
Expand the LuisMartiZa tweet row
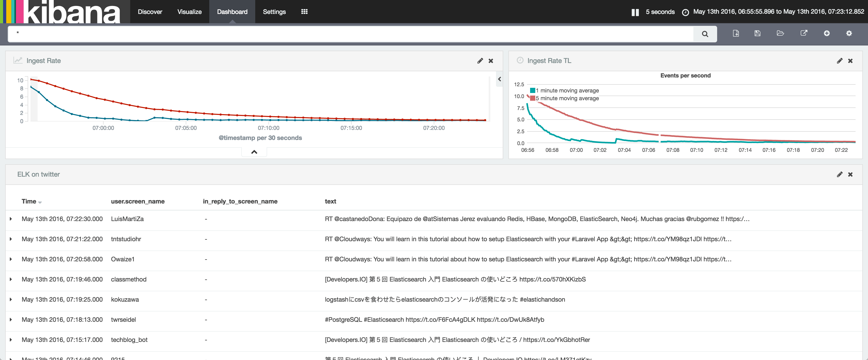pos(11,219)
